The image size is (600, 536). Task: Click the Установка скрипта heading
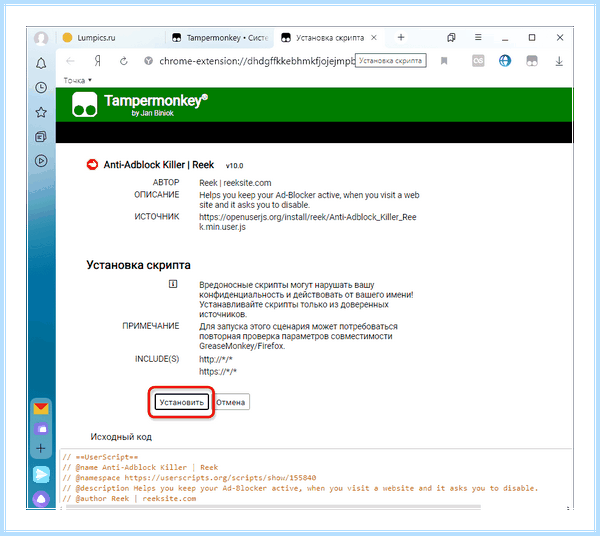click(138, 265)
